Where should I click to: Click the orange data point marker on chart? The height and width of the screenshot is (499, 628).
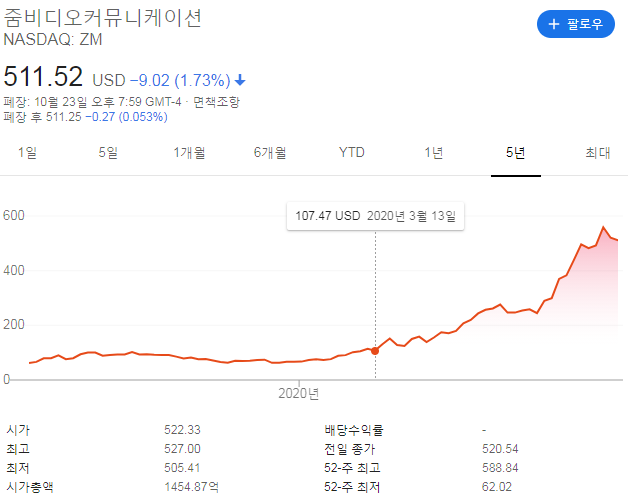(x=375, y=351)
